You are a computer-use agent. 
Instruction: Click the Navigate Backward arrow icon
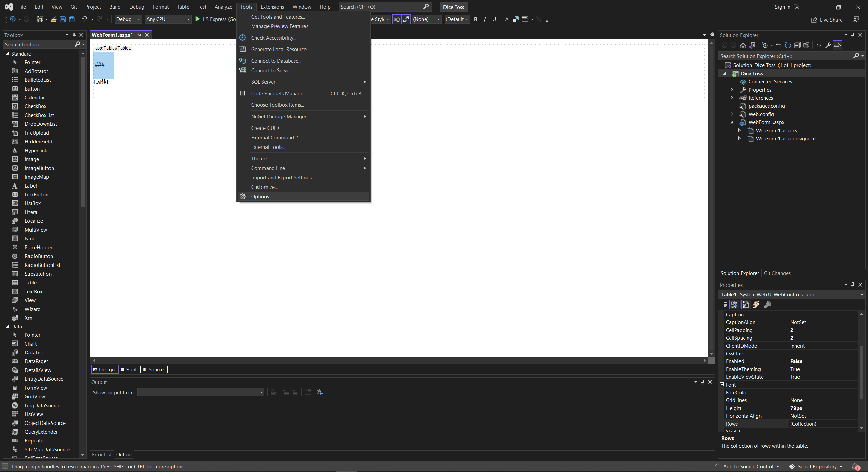[13, 19]
